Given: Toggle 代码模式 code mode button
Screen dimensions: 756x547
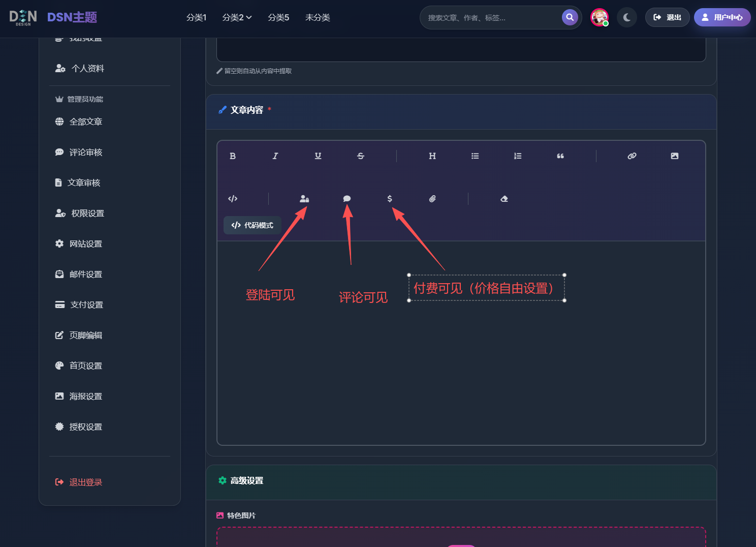Looking at the screenshot, I should point(253,225).
